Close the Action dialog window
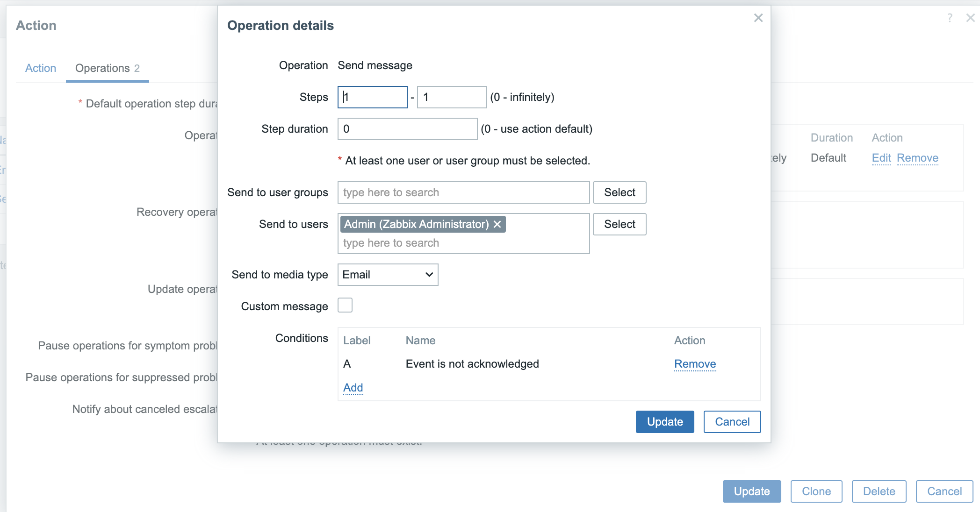 [x=970, y=18]
